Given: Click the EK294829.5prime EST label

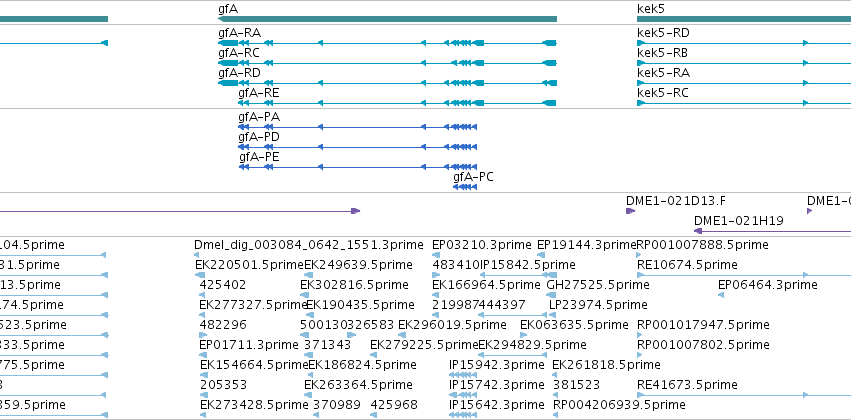Looking at the screenshot, I should tap(532, 345).
